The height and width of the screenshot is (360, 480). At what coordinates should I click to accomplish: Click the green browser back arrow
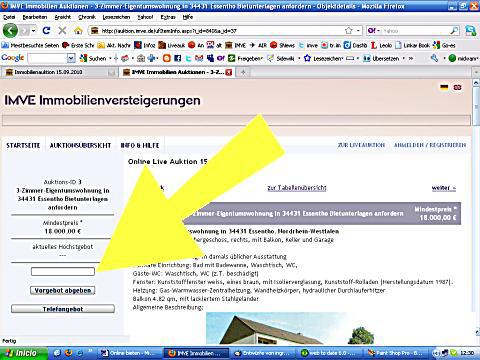click(10, 31)
